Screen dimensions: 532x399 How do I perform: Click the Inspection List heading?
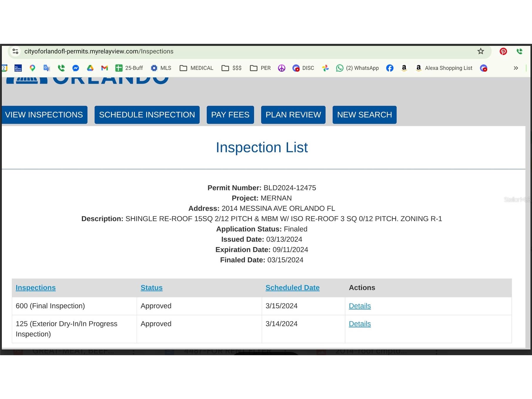coord(262,147)
